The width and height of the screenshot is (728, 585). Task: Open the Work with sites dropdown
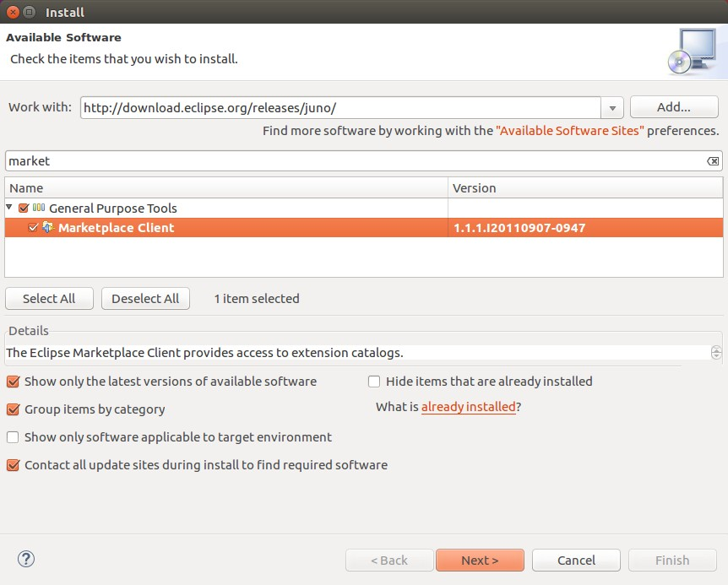pos(612,107)
